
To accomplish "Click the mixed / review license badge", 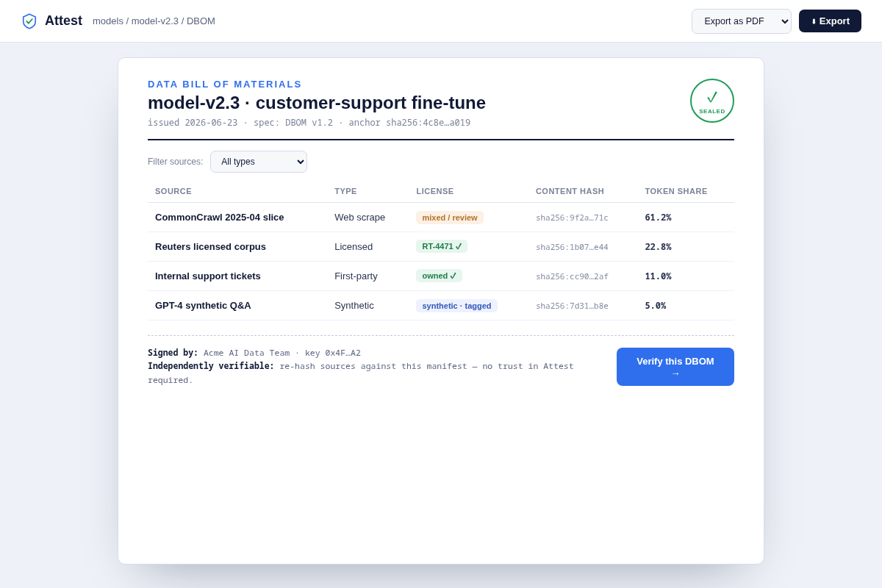I will point(450,218).
